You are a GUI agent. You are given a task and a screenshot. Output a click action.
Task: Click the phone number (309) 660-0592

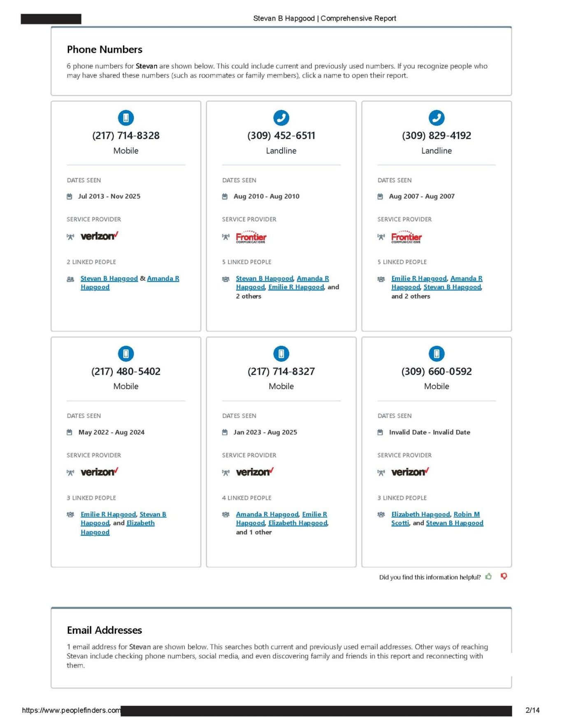tap(437, 371)
